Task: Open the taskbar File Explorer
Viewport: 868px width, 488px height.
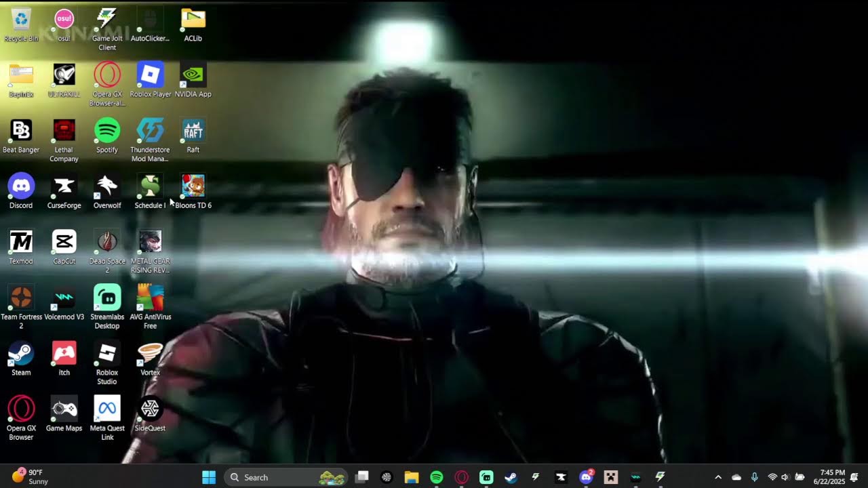Action: click(x=412, y=477)
